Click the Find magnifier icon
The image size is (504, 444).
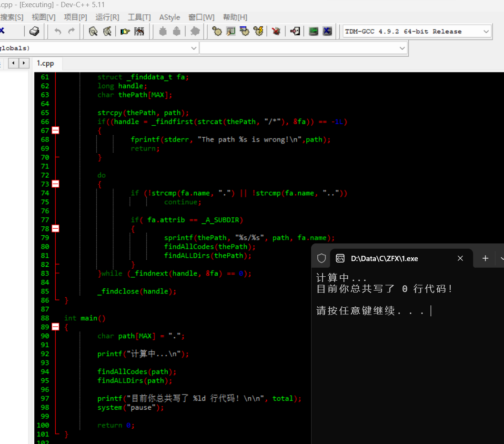[x=93, y=31]
